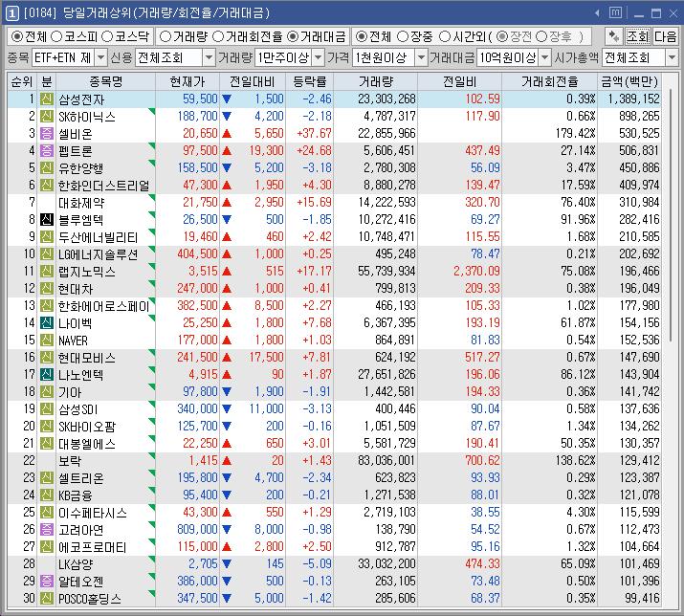Open the 가격 1천원이상 dropdown
Image resolution: width=684 pixels, height=616 pixels.
click(421, 57)
